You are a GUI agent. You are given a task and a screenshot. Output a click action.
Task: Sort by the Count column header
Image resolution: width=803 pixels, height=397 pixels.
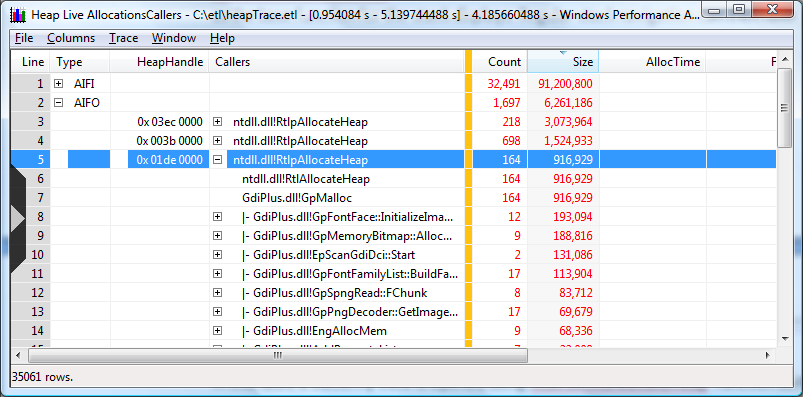pos(499,61)
